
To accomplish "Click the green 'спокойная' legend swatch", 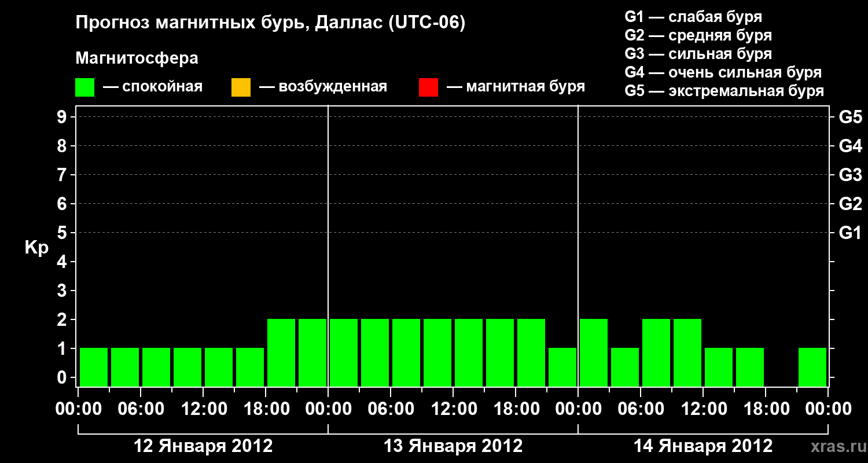I will pyautogui.click(x=85, y=87).
